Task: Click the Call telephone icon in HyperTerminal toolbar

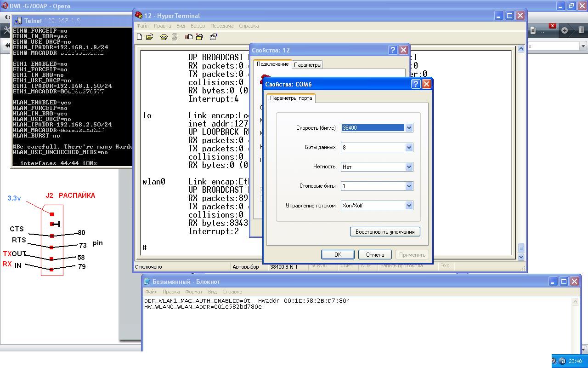Action: (x=164, y=37)
